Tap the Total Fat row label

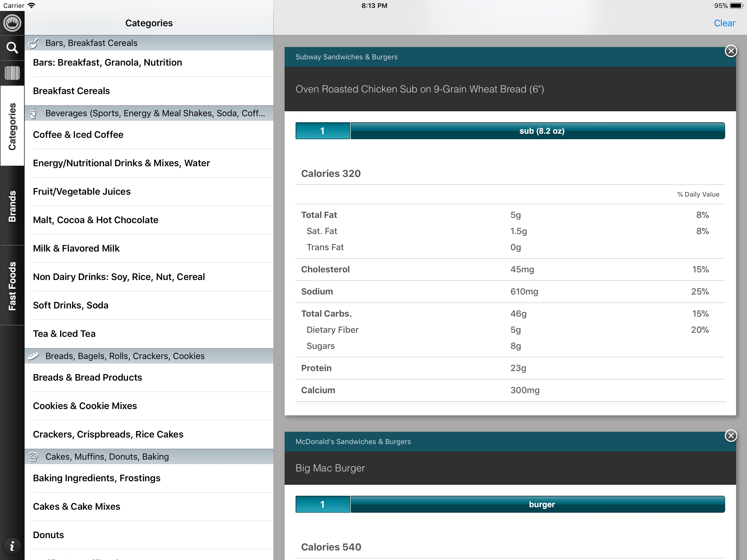pos(319,215)
